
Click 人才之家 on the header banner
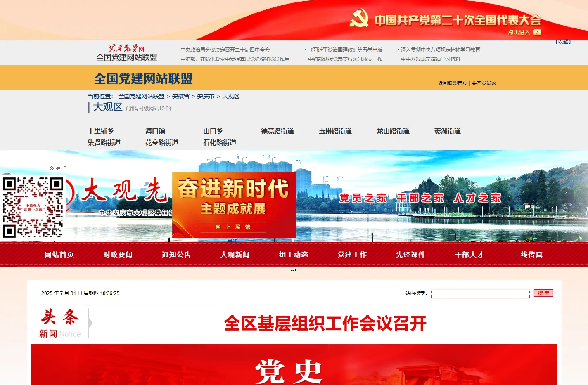477,198
